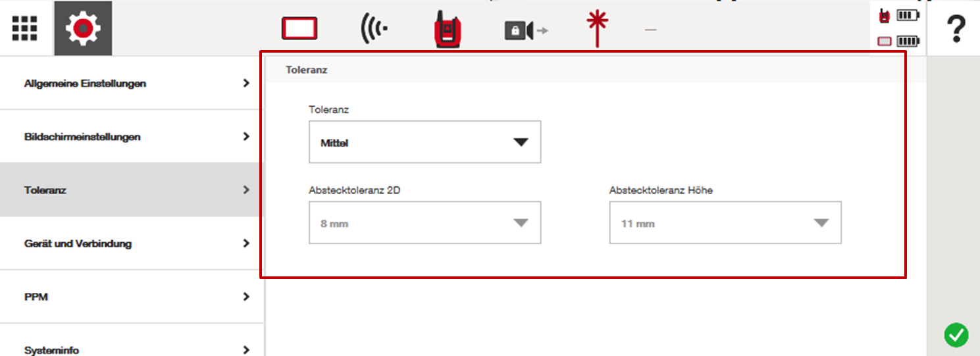The width and height of the screenshot is (980, 356).
Task: Click the red settings gear icon
Action: click(83, 28)
